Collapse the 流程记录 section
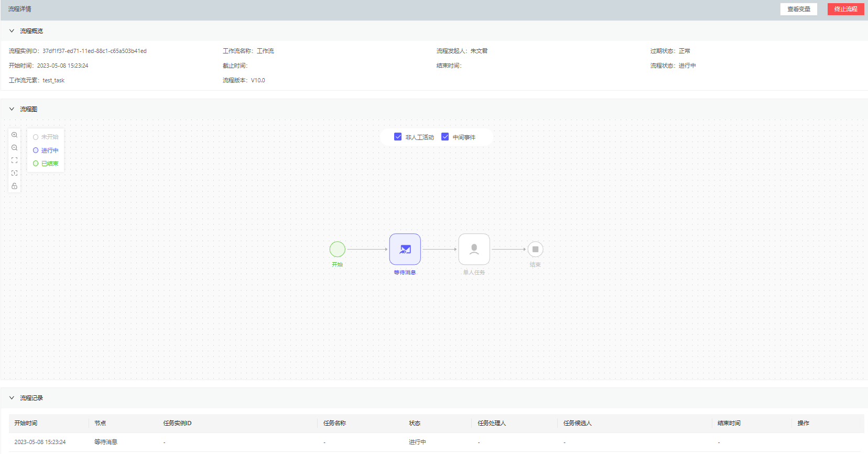This screenshot has width=868, height=454. pos(12,398)
